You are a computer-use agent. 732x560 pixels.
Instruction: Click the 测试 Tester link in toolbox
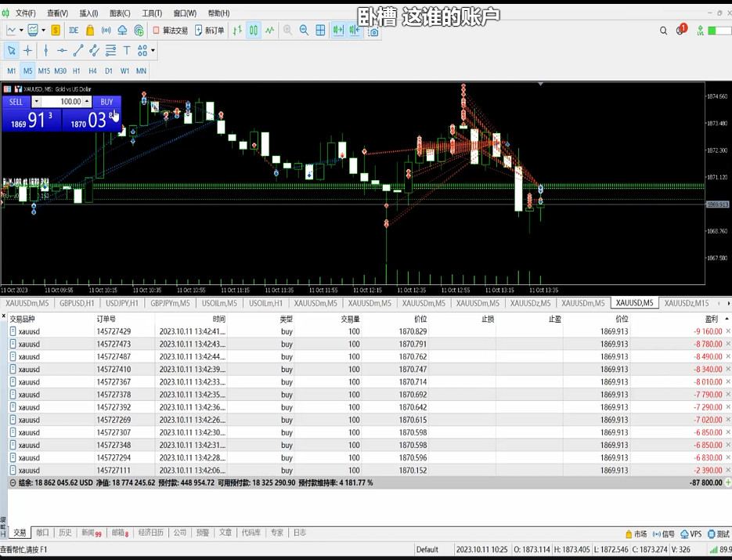click(719, 534)
